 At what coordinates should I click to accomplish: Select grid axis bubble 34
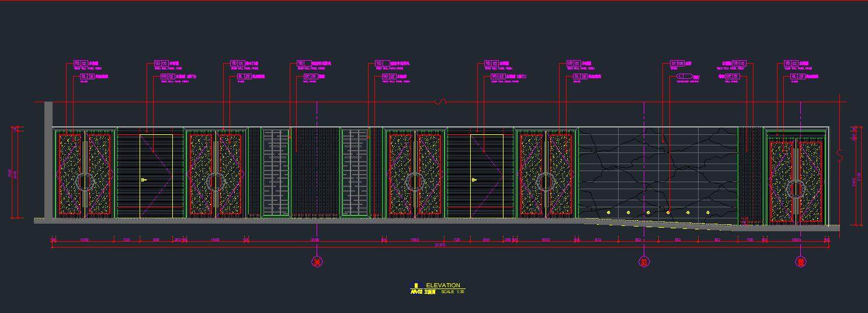317,262
